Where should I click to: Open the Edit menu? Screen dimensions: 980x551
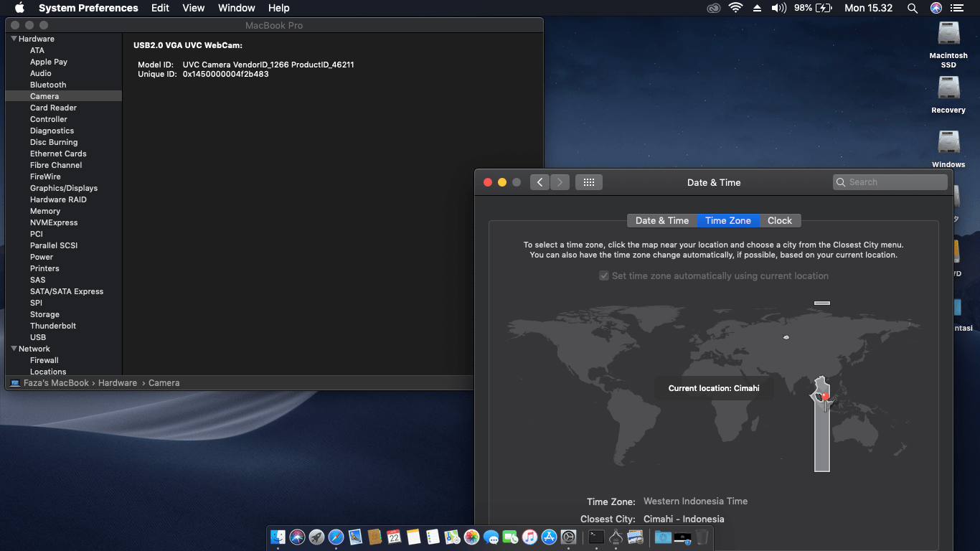coord(160,8)
